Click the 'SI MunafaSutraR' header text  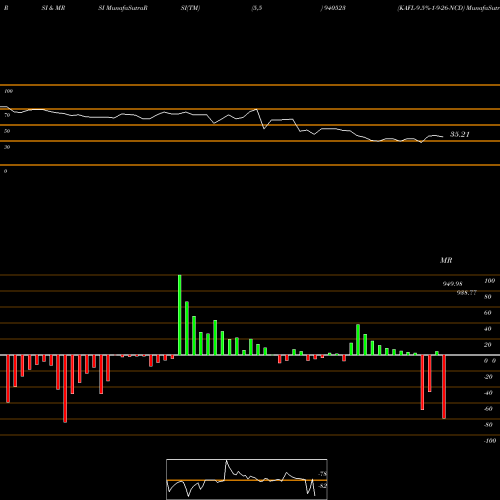pos(123,8)
